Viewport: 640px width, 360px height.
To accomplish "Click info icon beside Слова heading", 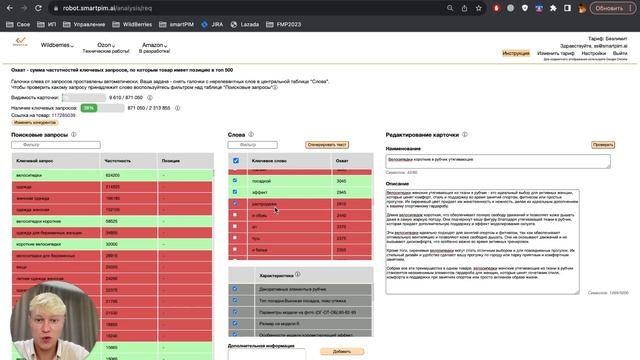I will point(251,134).
